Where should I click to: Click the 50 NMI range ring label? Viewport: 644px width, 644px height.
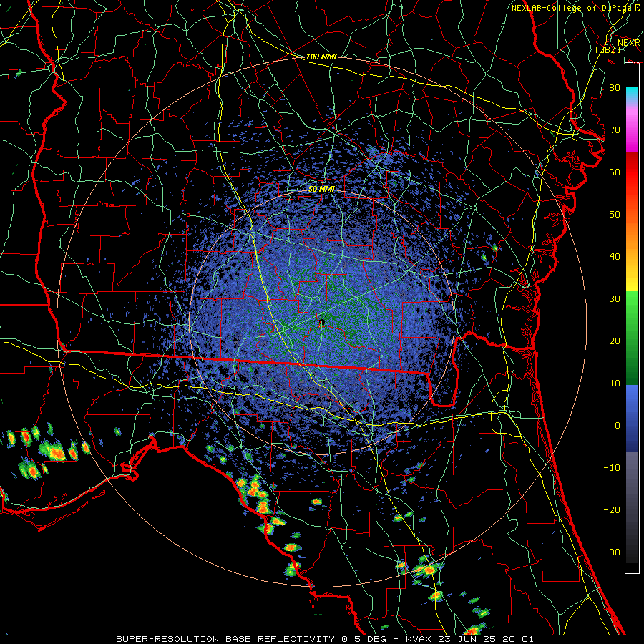click(x=321, y=190)
